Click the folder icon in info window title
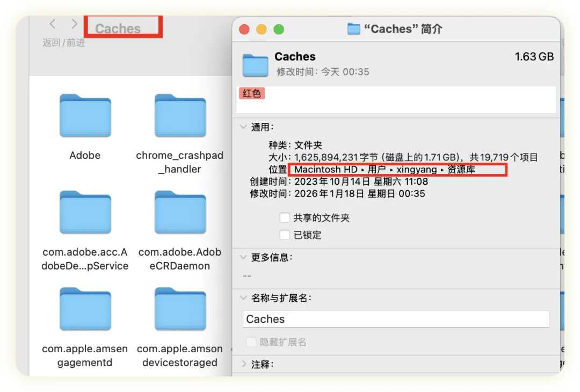Image resolution: width=580 pixels, height=392 pixels. click(353, 29)
